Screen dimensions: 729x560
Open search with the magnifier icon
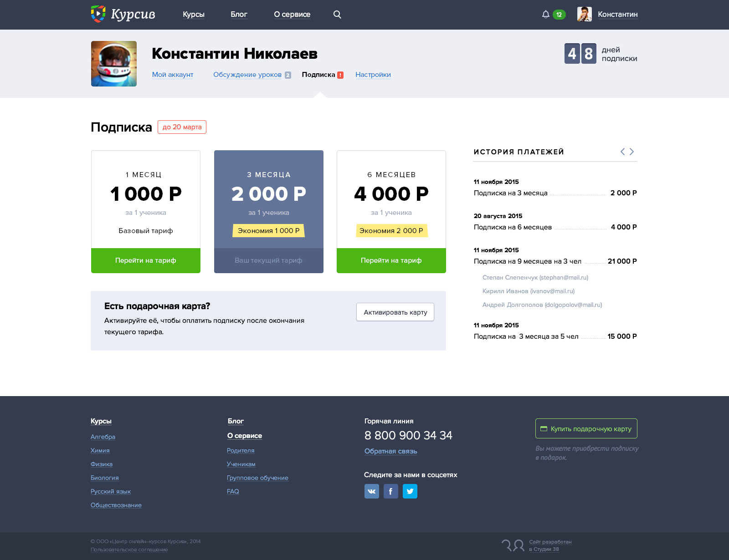(337, 15)
